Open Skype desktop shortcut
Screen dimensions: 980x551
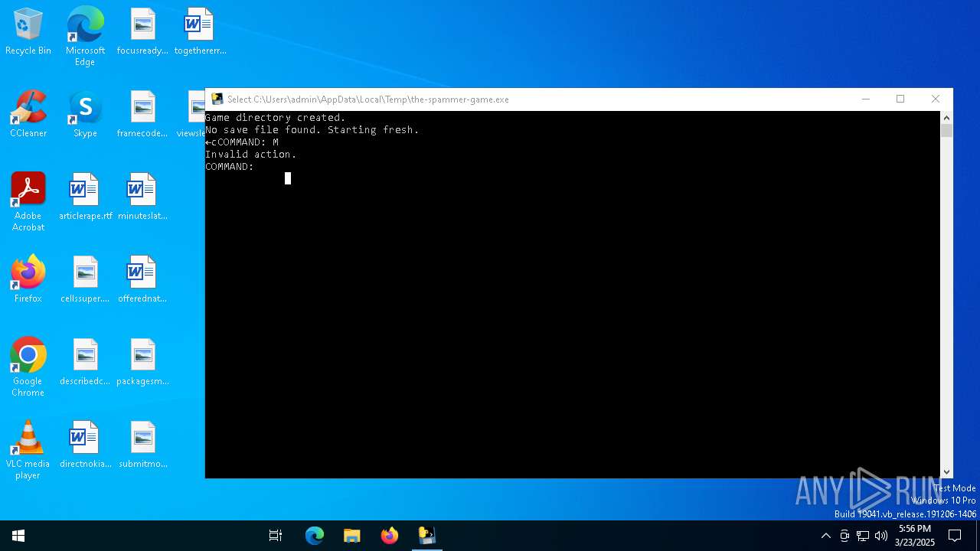pyautogui.click(x=85, y=113)
